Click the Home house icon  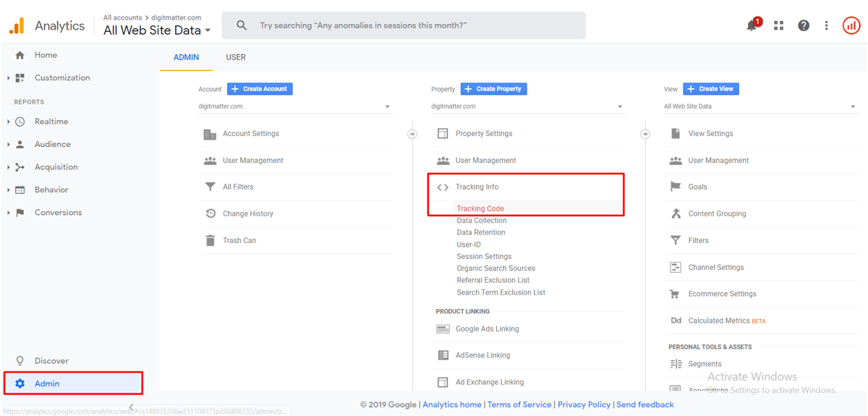click(x=20, y=55)
